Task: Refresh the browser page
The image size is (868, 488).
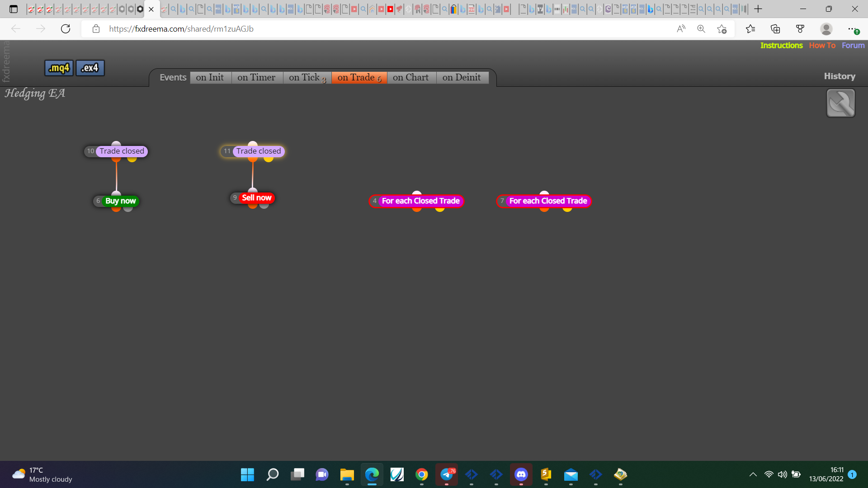Action: (x=66, y=29)
